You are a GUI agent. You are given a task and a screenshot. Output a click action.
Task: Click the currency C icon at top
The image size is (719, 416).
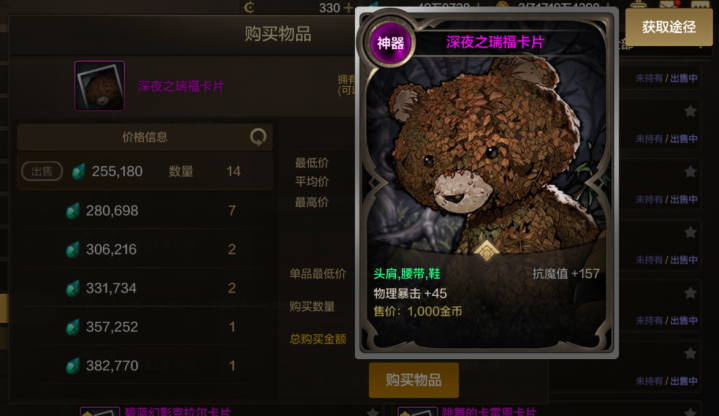tap(249, 7)
